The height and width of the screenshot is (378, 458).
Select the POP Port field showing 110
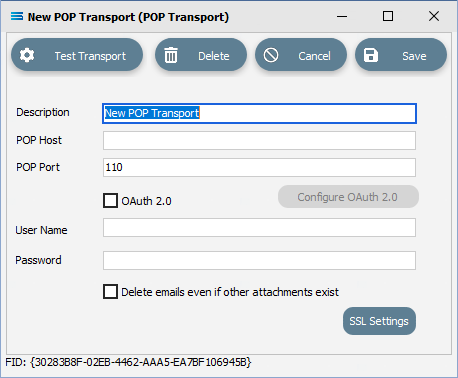[259, 167]
